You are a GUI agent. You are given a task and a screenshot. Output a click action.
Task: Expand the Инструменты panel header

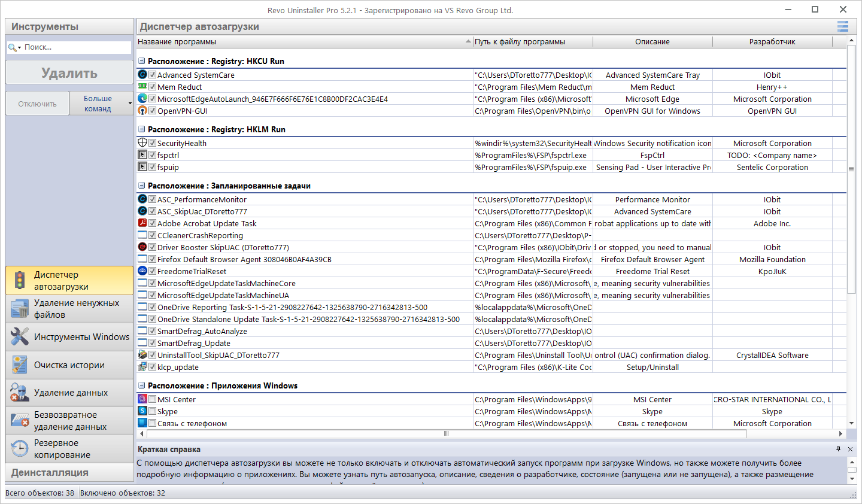[69, 26]
